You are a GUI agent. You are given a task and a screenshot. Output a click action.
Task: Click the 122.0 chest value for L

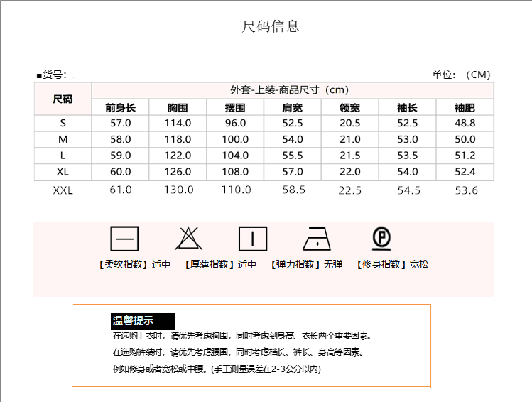click(178, 156)
